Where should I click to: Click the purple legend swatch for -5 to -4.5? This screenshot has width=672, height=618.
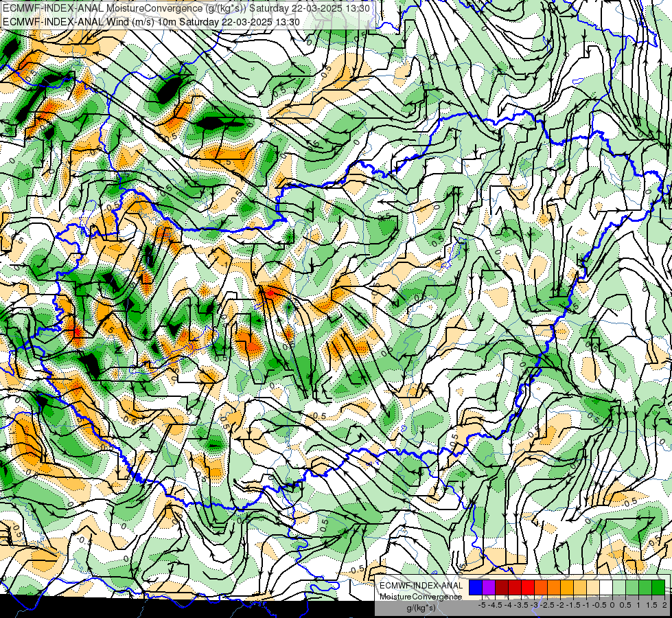pyautogui.click(x=489, y=588)
